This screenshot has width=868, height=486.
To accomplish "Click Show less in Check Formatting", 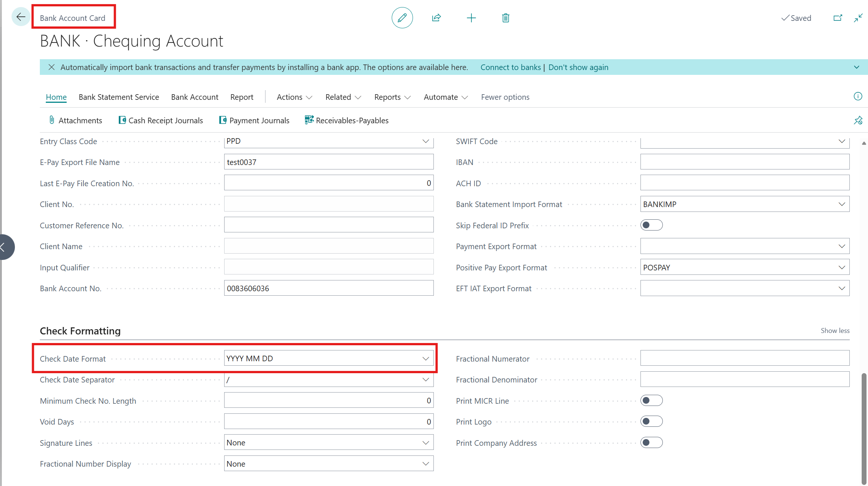I will [835, 331].
